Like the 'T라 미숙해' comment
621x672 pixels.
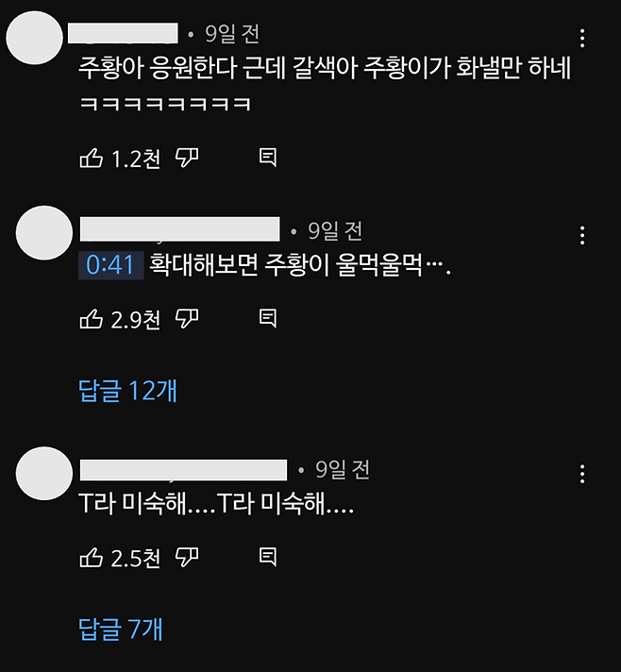click(x=92, y=558)
